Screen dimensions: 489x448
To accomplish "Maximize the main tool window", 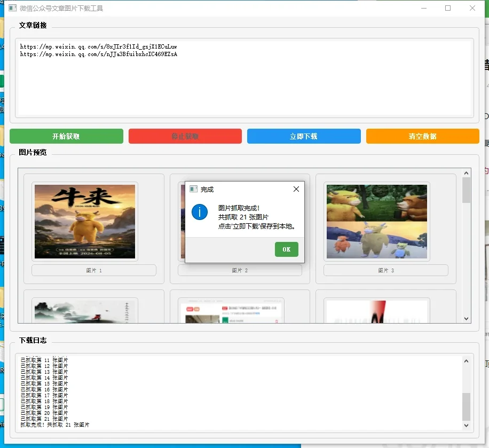I will pyautogui.click(x=448, y=8).
